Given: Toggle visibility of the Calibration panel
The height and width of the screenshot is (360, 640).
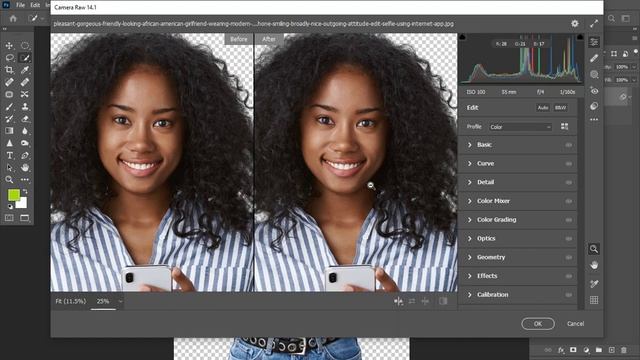Looking at the screenshot, I should click(569, 295).
